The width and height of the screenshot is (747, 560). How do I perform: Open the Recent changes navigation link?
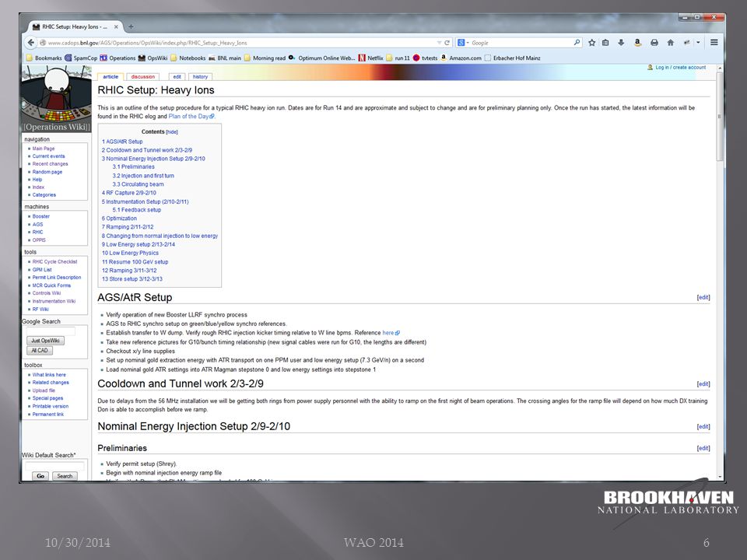click(x=50, y=164)
